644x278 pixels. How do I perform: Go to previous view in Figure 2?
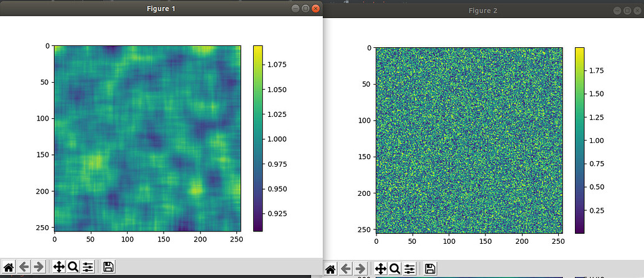[346, 269]
